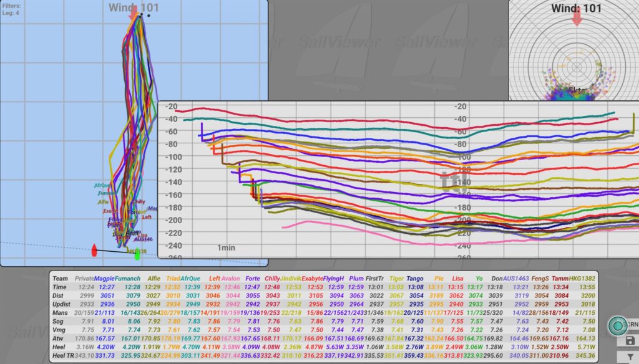Screen dimensions: 639x364
Task: Click the Wind: 101 label above the map
Action: point(134,7)
